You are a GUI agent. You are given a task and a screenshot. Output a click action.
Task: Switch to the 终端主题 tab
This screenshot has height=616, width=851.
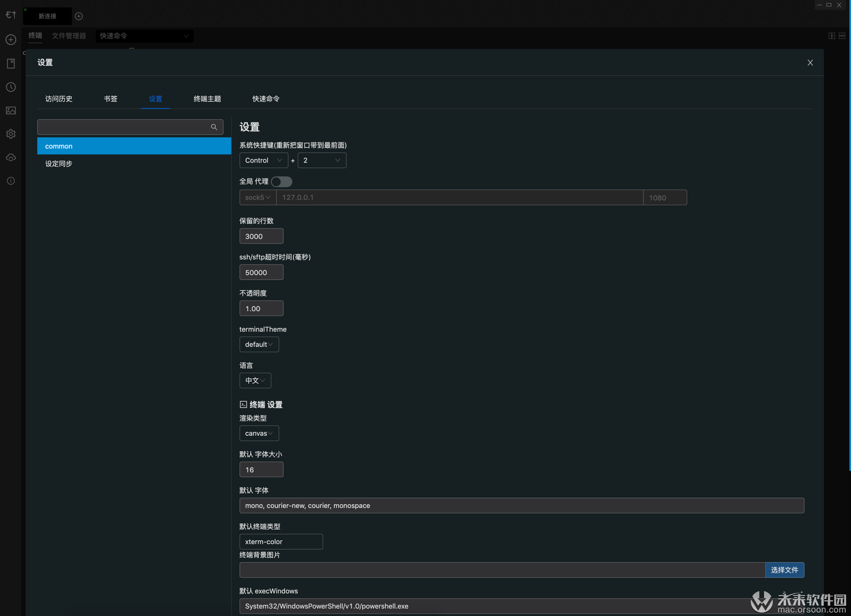[207, 98]
